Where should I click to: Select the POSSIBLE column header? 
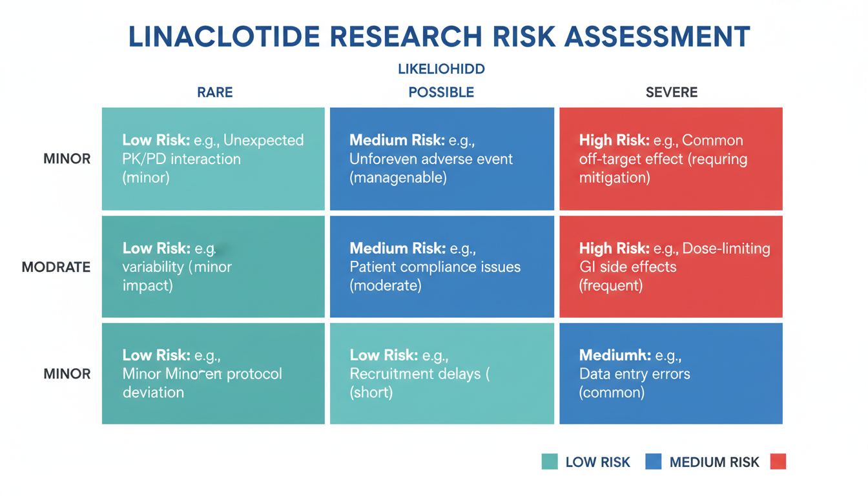click(442, 92)
